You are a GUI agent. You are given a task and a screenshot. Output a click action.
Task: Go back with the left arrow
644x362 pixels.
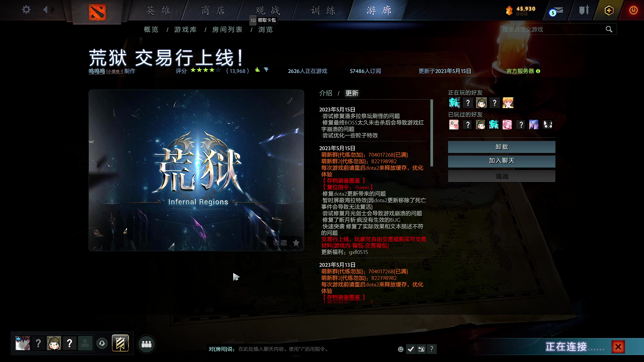click(x=45, y=10)
